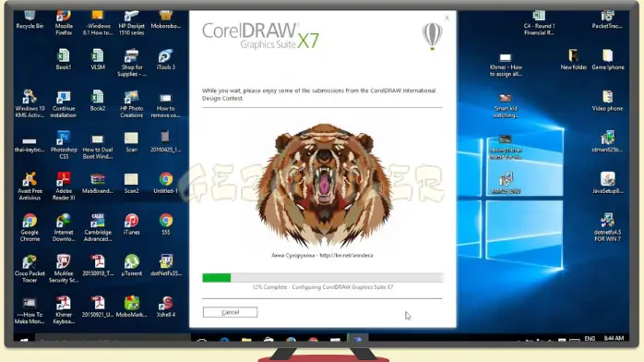Image resolution: width=644 pixels, height=362 pixels.
Task: Open the Game Iphone folder
Action: (607, 59)
